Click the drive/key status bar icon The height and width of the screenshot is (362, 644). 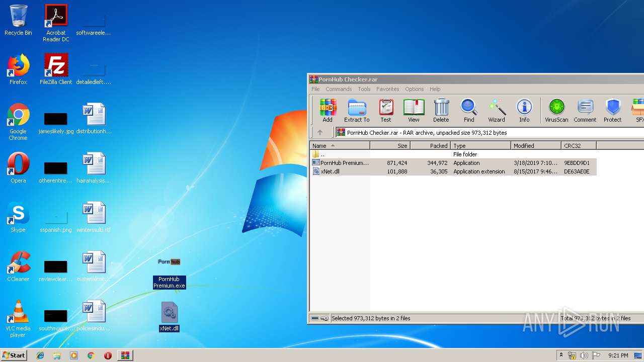[x=320, y=318]
